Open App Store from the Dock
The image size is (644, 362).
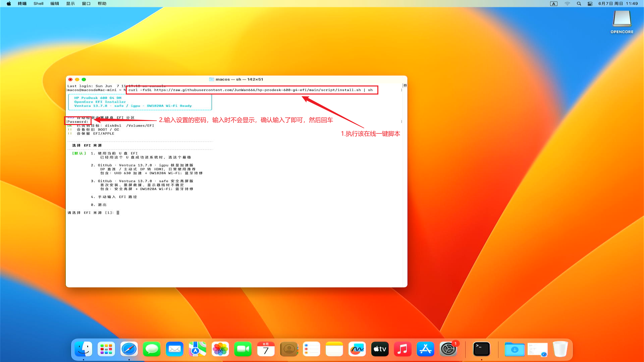coord(425,349)
